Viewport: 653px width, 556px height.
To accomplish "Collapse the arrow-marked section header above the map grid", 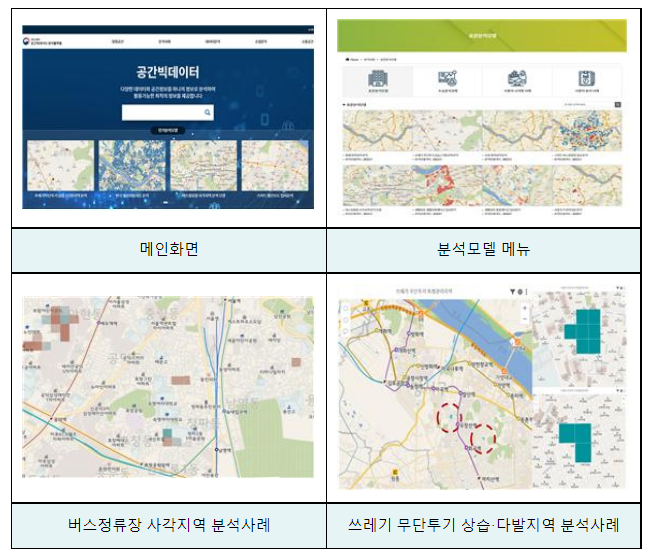I will 354,105.
